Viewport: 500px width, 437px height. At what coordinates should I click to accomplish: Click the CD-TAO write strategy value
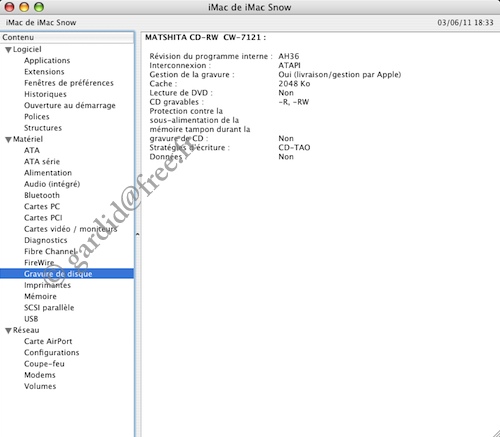coord(294,148)
